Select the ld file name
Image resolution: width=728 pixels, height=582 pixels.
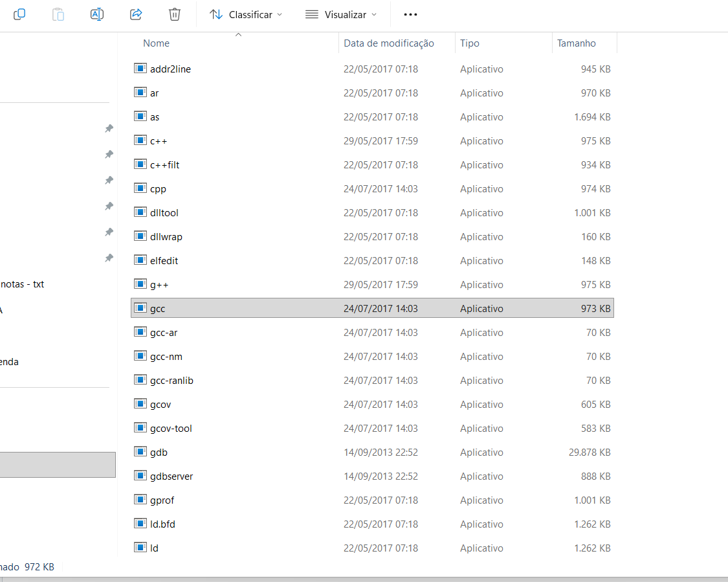(x=154, y=548)
